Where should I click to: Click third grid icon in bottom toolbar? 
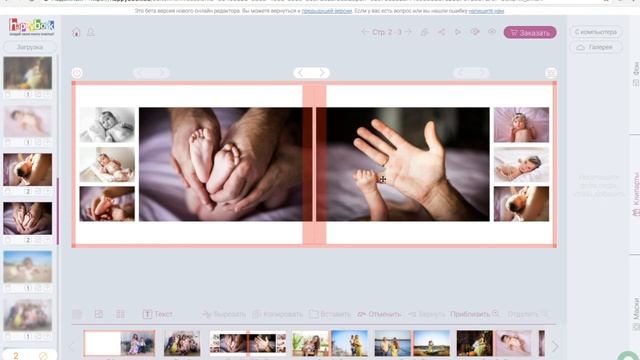tap(120, 314)
